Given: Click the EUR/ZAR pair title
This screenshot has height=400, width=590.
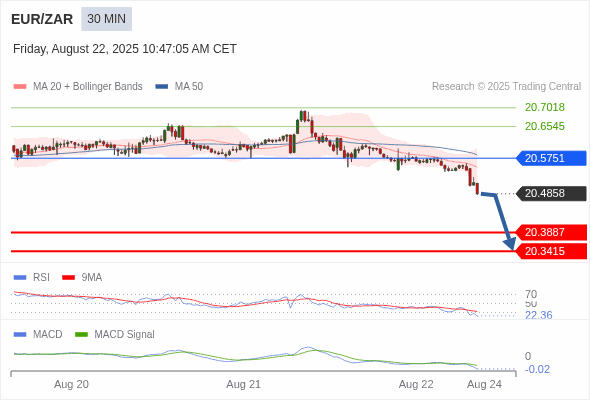Looking at the screenshot, I should coord(42,19).
